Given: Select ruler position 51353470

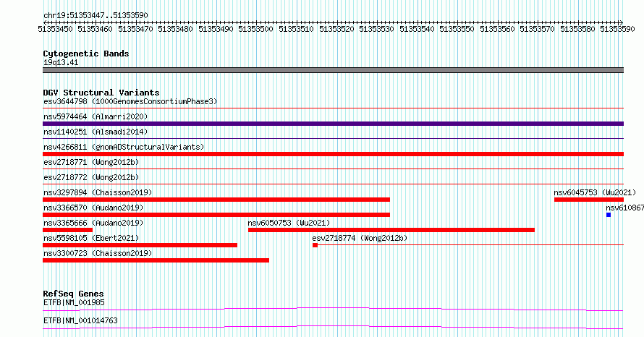Looking at the screenshot, I should pos(135,29).
